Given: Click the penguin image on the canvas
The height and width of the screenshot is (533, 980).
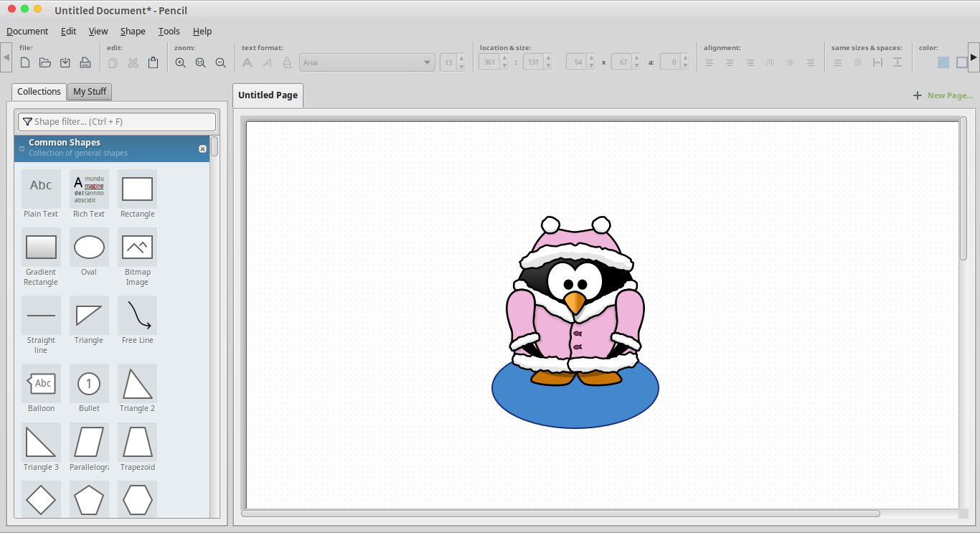Looking at the screenshot, I should click(575, 301).
